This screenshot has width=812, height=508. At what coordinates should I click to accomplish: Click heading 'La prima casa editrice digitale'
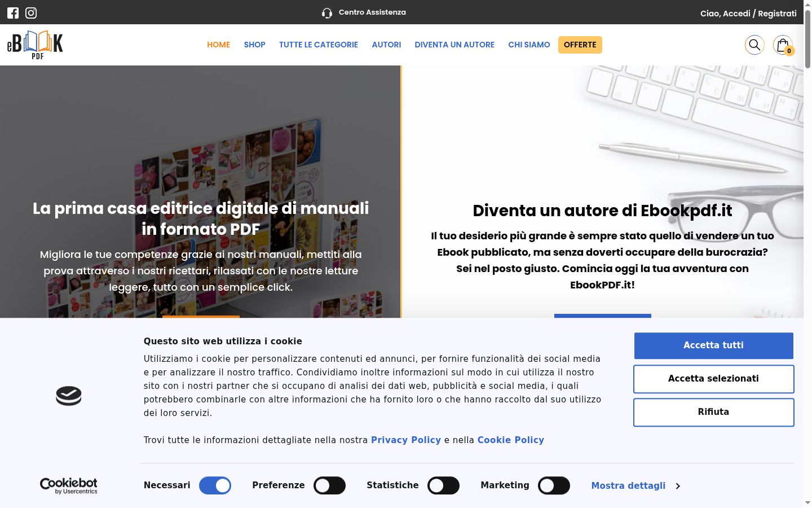[201, 218]
